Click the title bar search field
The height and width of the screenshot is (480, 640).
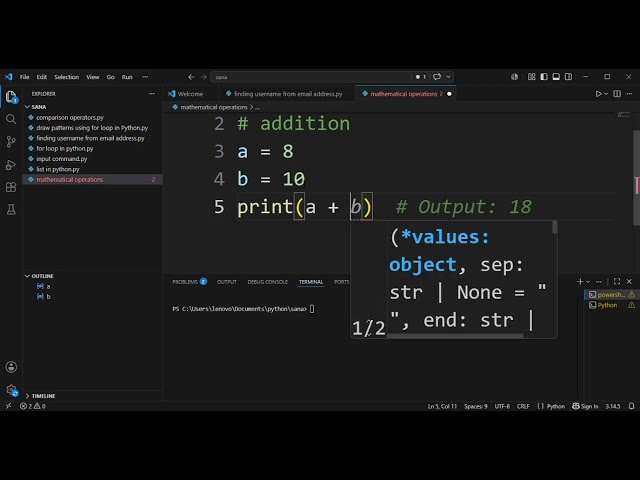pyautogui.click(x=310, y=77)
